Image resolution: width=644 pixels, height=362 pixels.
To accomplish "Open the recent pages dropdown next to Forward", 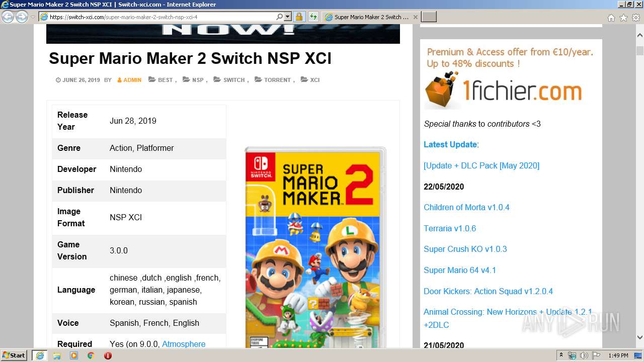I will point(33,17).
